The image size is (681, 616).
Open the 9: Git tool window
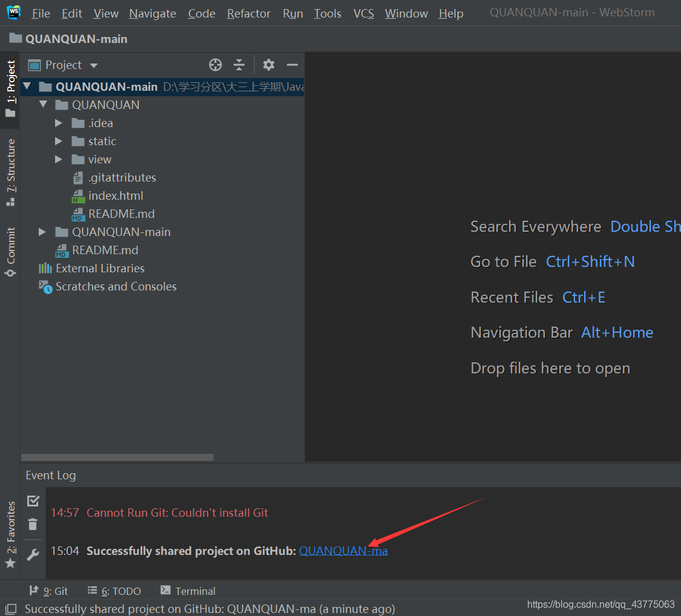(48, 591)
